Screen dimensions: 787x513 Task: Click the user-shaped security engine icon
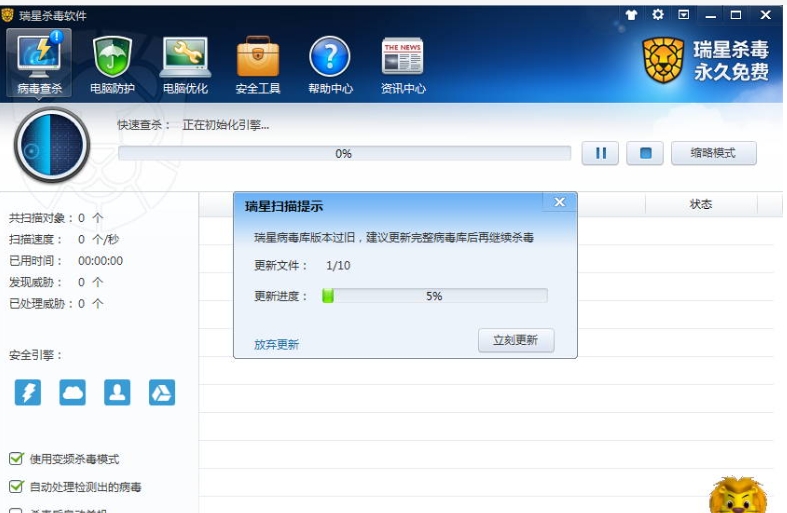tap(117, 392)
